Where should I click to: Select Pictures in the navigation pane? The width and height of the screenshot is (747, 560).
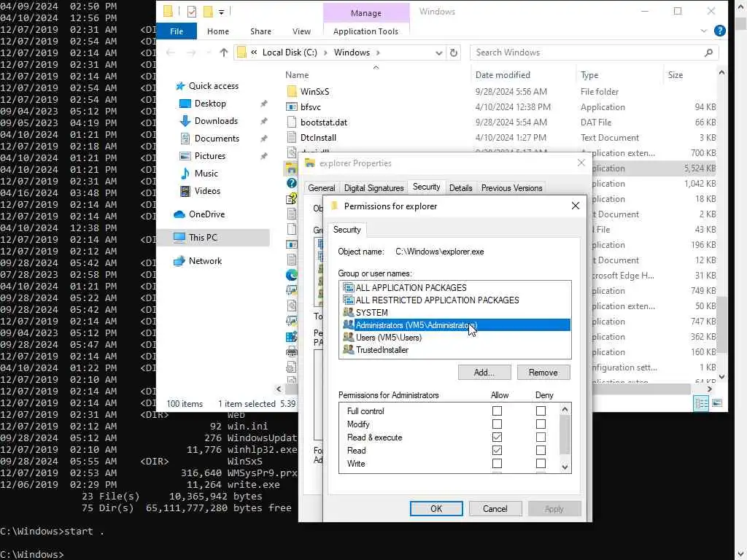click(209, 156)
